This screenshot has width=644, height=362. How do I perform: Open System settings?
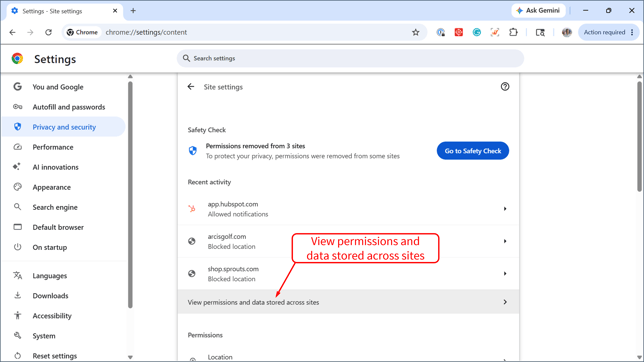(x=64, y=336)
